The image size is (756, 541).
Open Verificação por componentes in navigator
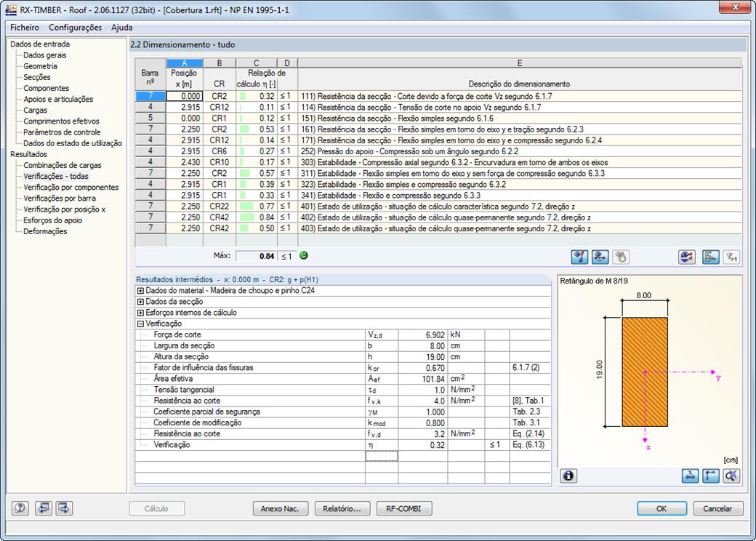click(71, 188)
